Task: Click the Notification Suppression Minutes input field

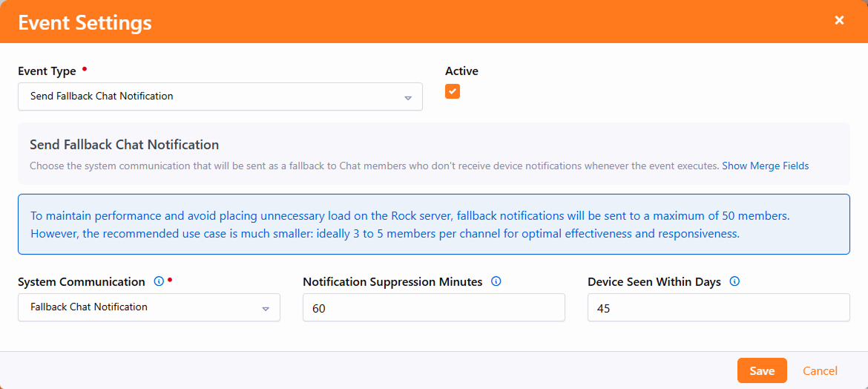Action: pyautogui.click(x=433, y=308)
